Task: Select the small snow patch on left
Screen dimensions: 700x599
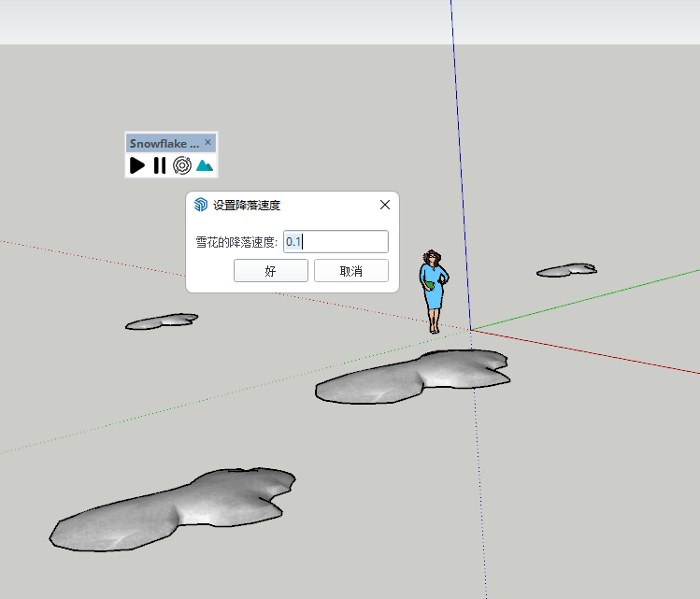Action: tap(162, 321)
